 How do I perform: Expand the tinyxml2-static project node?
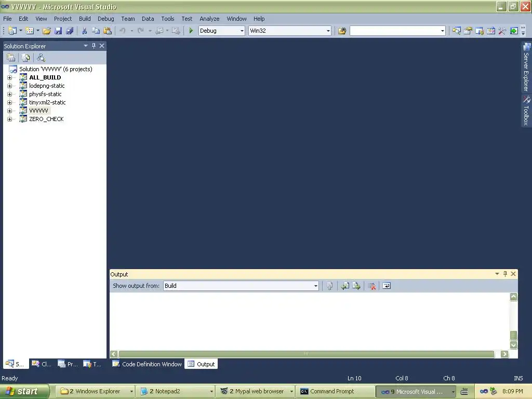pyautogui.click(x=9, y=102)
